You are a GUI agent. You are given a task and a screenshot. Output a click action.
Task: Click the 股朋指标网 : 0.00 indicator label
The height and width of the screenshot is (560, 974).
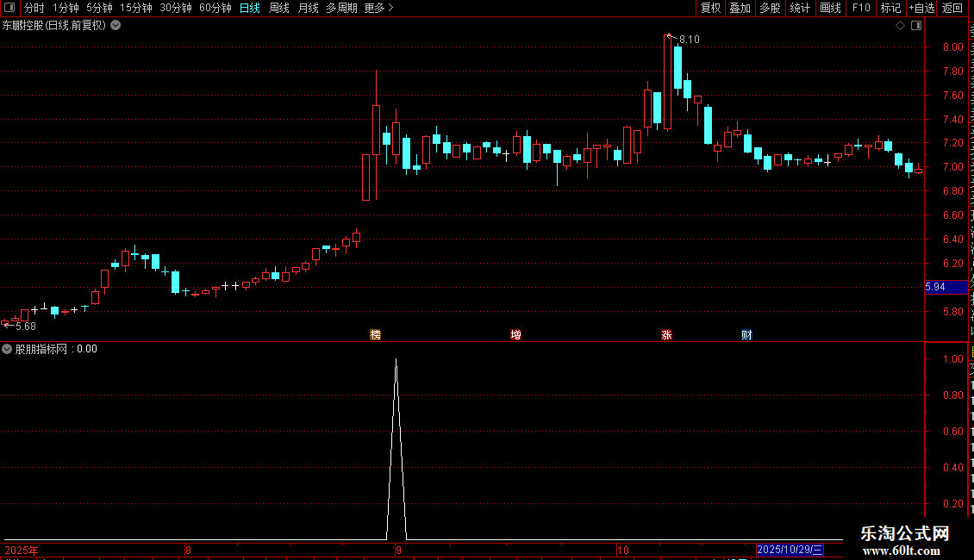pos(56,349)
